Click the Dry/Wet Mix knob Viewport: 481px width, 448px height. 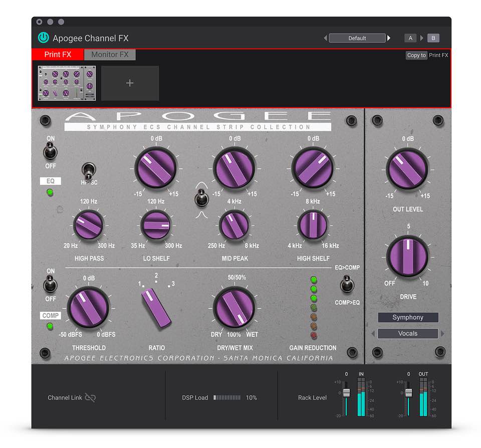pyautogui.click(x=234, y=308)
